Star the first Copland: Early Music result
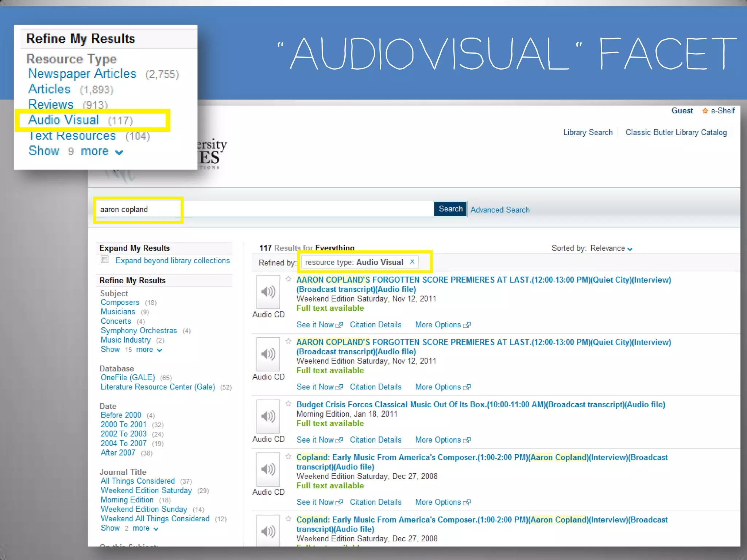The height and width of the screenshot is (560, 747). [x=289, y=457]
